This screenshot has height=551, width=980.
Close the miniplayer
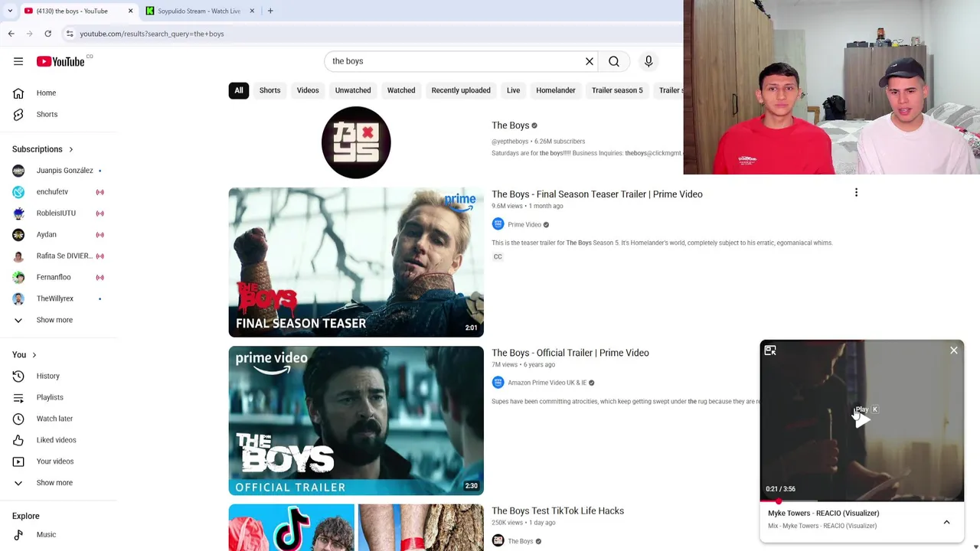tap(954, 350)
